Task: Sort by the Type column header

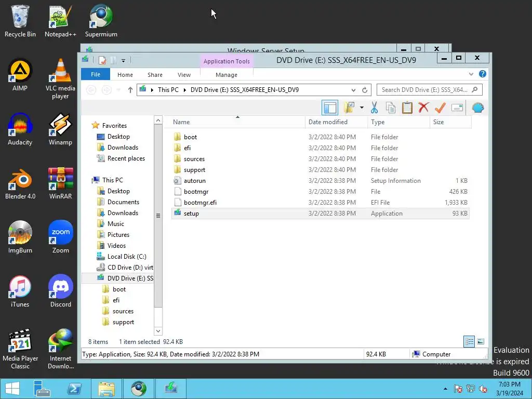Action: [x=398, y=122]
